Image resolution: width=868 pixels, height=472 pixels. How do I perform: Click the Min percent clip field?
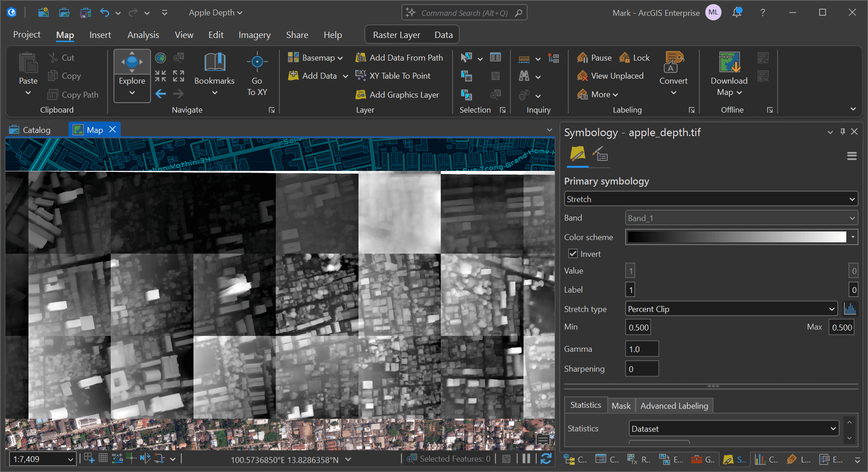pos(638,327)
